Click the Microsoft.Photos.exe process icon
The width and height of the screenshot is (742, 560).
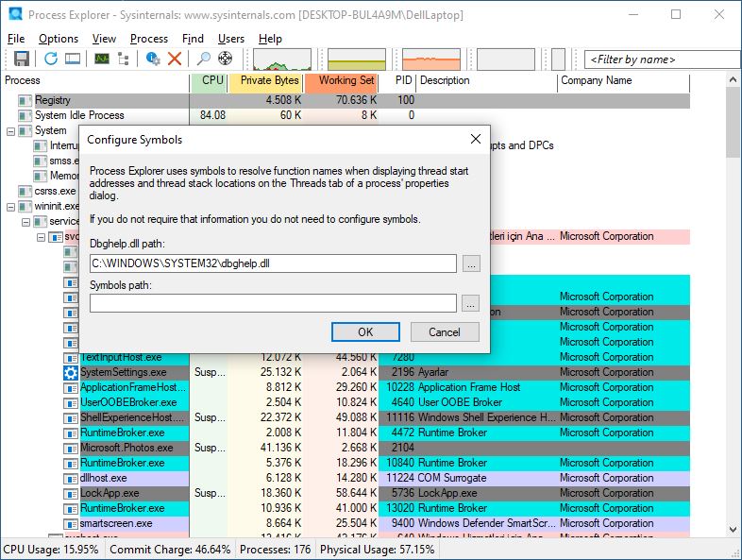(71, 449)
